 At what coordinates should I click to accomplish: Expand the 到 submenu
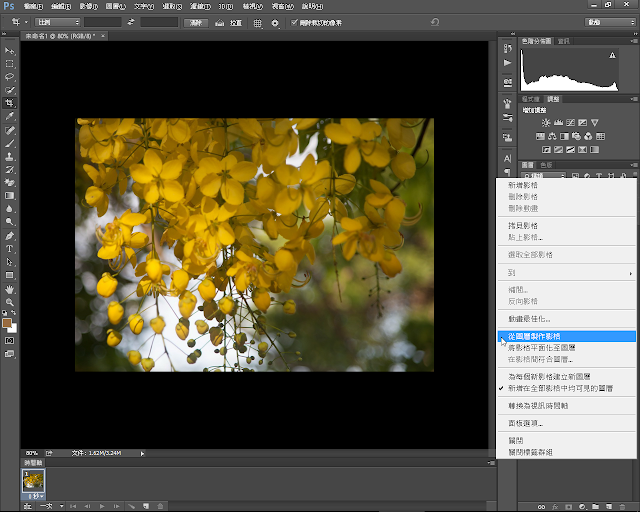tap(567, 273)
